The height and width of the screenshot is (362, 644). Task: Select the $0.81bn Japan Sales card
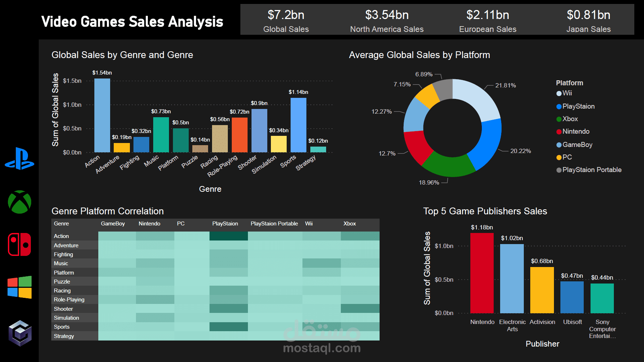tap(588, 20)
